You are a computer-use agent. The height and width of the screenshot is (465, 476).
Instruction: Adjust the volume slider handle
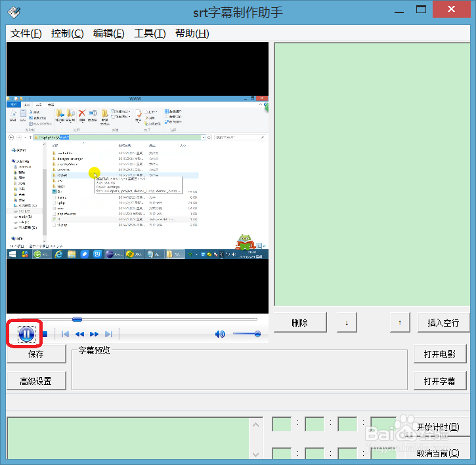[257, 334]
